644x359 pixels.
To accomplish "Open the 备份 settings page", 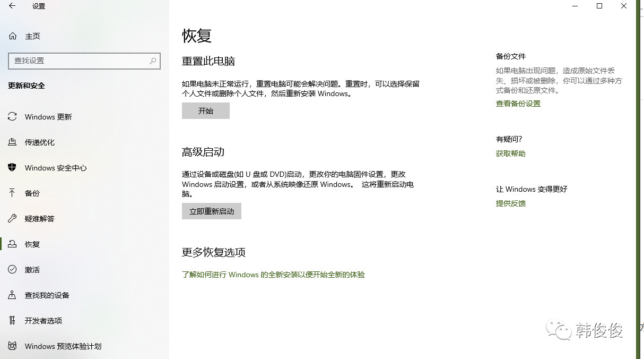I will pos(32,193).
